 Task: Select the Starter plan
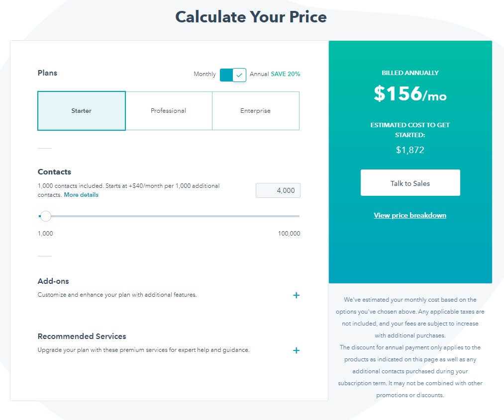[x=82, y=111]
